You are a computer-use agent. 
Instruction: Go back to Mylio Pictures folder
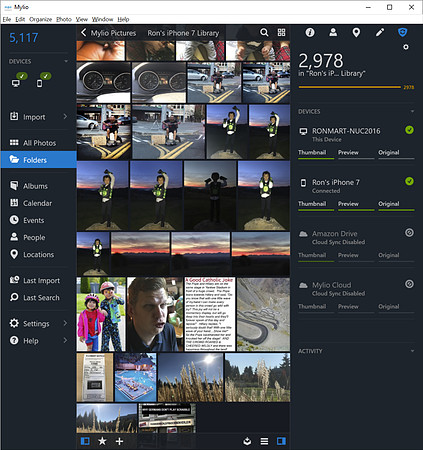108,33
